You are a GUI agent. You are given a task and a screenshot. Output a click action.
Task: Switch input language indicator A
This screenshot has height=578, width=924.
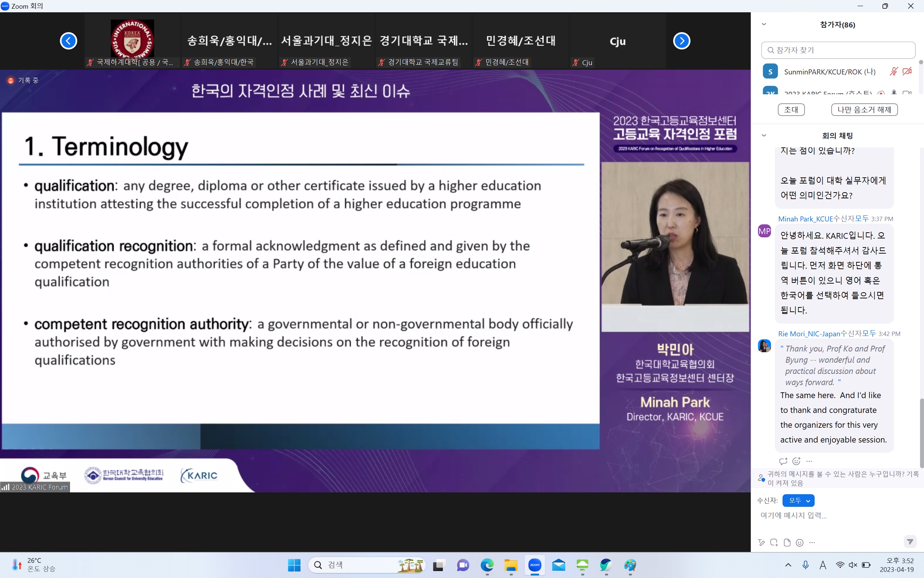(823, 565)
